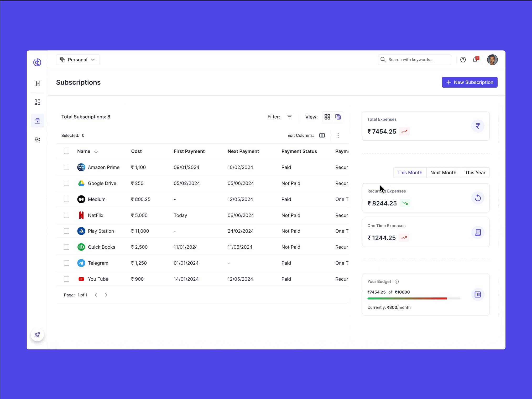Screen dimensions: 532x399
Task: Open the dashboard grid icon in sidebar
Action: (x=38, y=102)
